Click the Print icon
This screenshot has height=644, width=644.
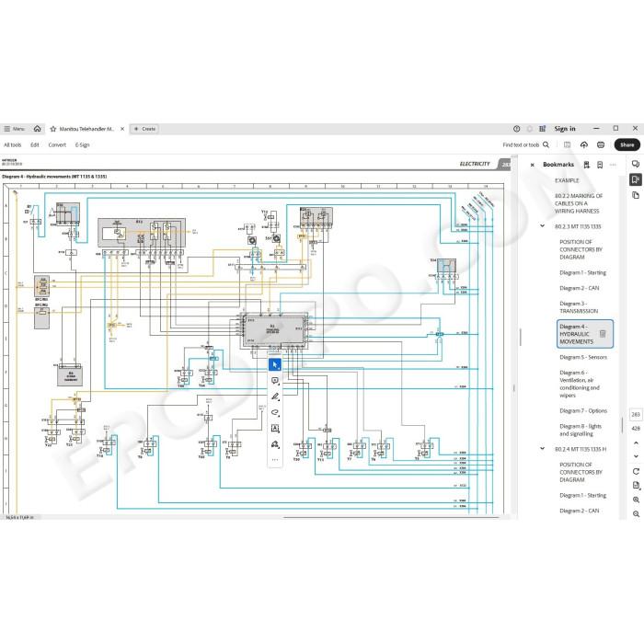(601, 144)
